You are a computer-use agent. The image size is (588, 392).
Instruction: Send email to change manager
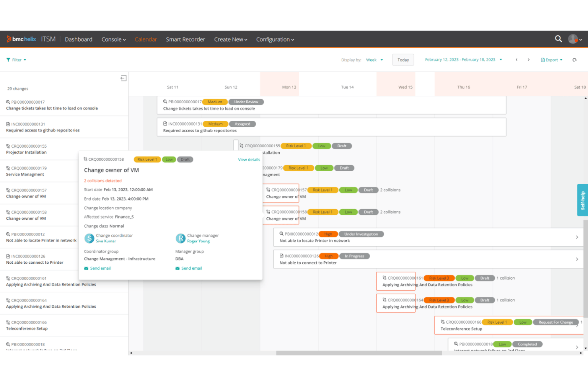[189, 268]
